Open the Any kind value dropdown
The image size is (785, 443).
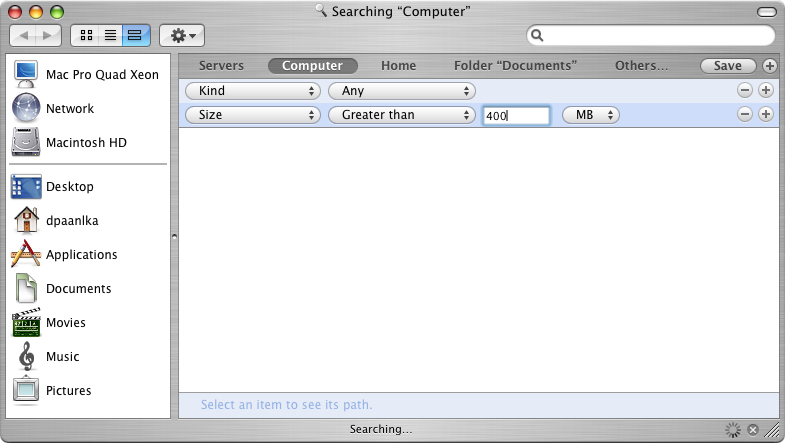402,91
